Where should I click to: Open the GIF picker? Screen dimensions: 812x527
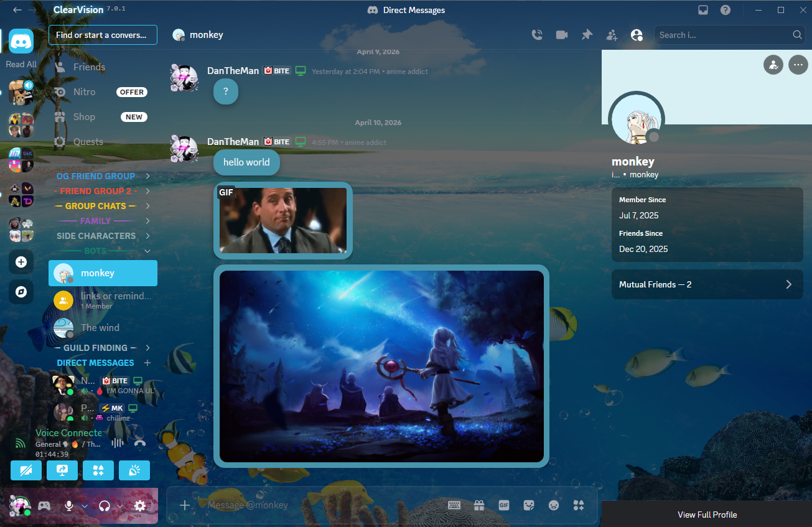504,505
